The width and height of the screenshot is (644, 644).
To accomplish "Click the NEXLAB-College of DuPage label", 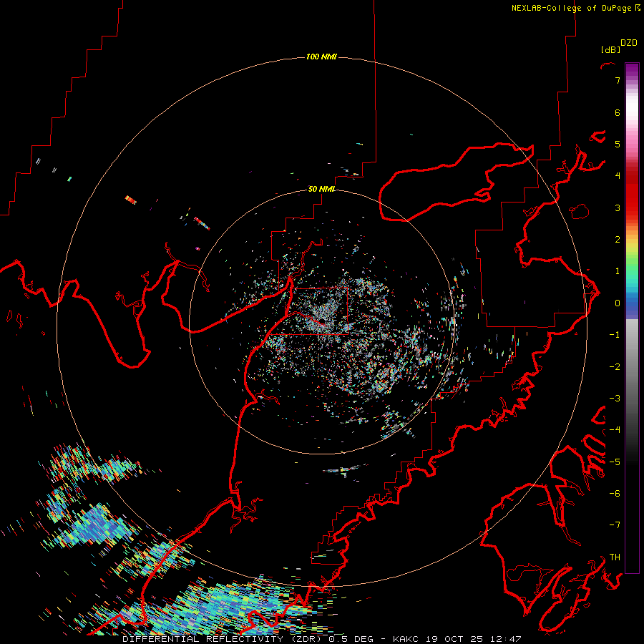I will [x=573, y=8].
